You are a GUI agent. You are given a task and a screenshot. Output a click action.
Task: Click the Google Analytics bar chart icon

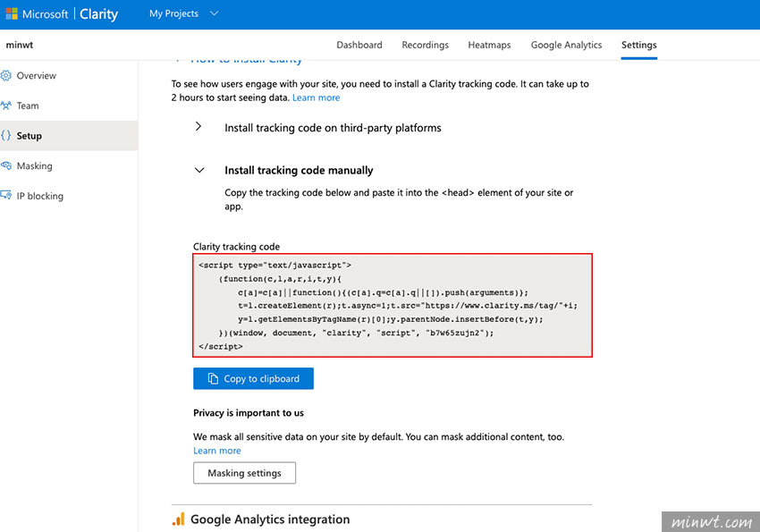coord(178,519)
